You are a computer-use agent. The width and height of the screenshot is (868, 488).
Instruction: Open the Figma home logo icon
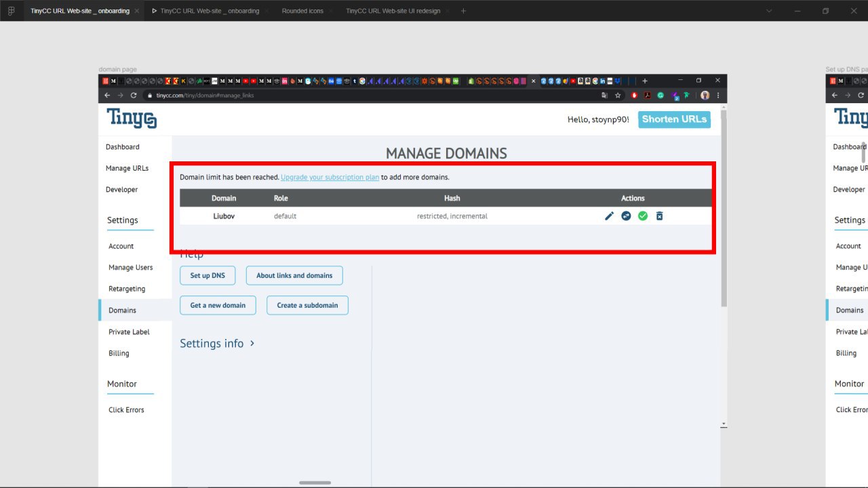(x=11, y=11)
